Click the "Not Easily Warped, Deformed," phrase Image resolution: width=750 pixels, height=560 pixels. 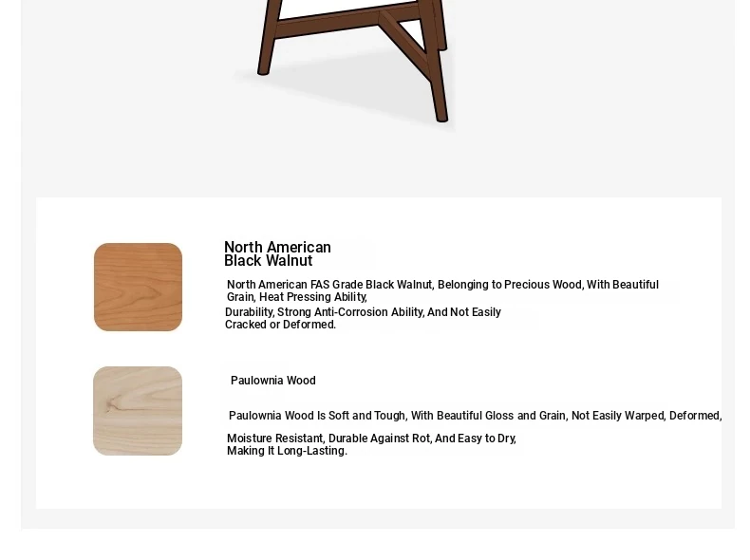coord(647,416)
